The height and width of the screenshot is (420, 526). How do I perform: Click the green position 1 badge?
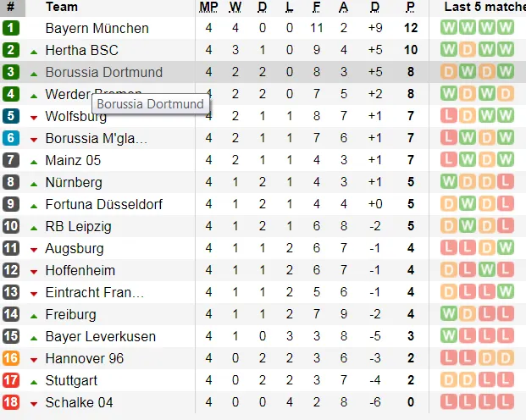pyautogui.click(x=11, y=28)
